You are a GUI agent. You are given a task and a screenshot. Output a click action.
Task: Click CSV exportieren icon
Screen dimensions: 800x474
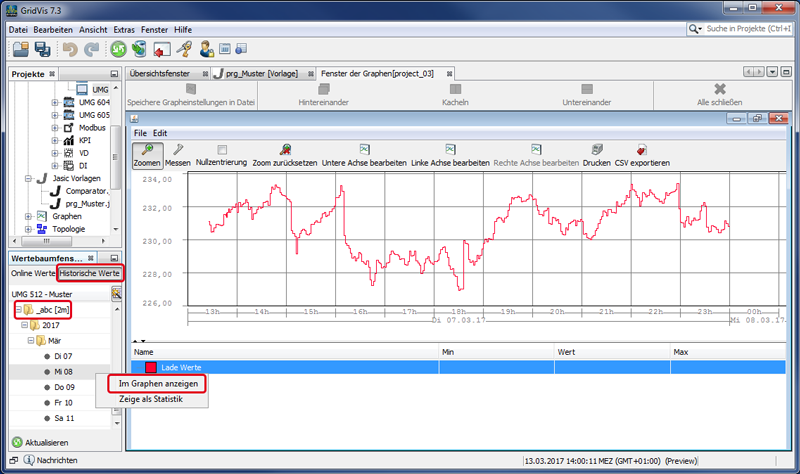(x=642, y=149)
